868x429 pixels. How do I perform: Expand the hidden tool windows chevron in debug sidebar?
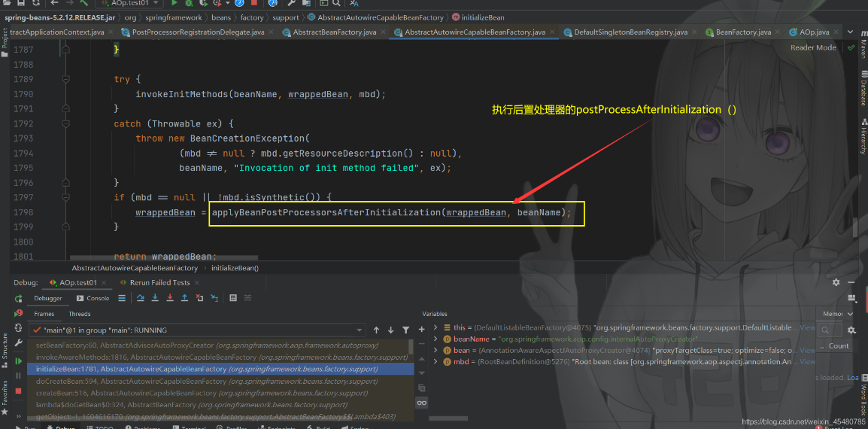[18, 415]
